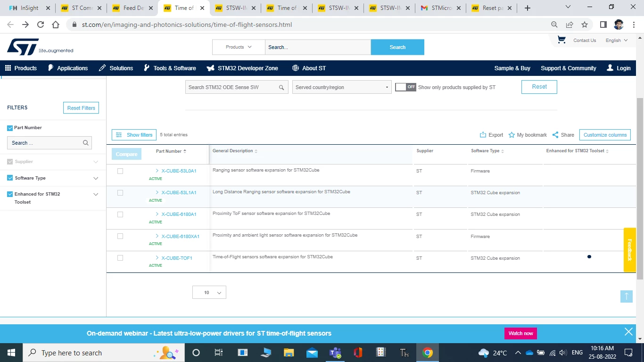Image resolution: width=644 pixels, height=362 pixels.
Task: Switch to Google Chrome on taskbar
Action: pos(428,353)
